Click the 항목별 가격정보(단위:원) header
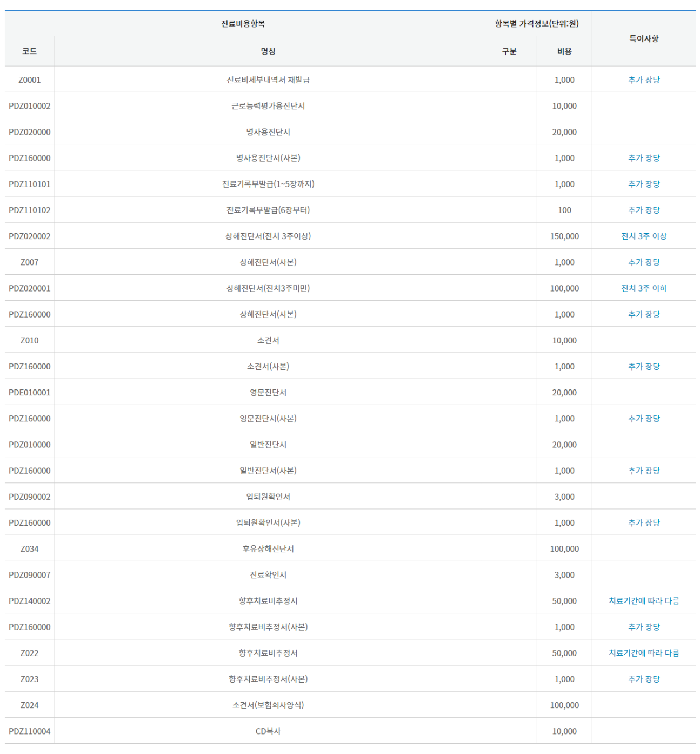The width and height of the screenshot is (700, 754). (537, 24)
